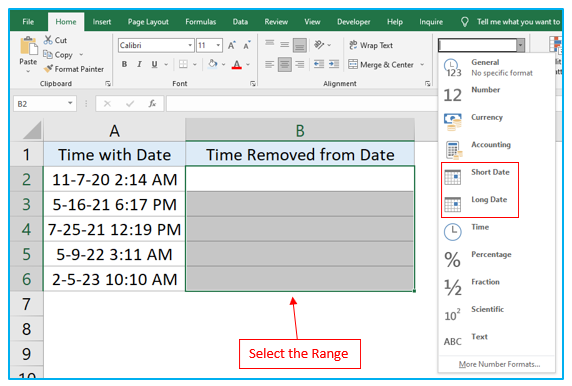Decrease font size with smaller A
The image size is (572, 386).
[x=247, y=45]
